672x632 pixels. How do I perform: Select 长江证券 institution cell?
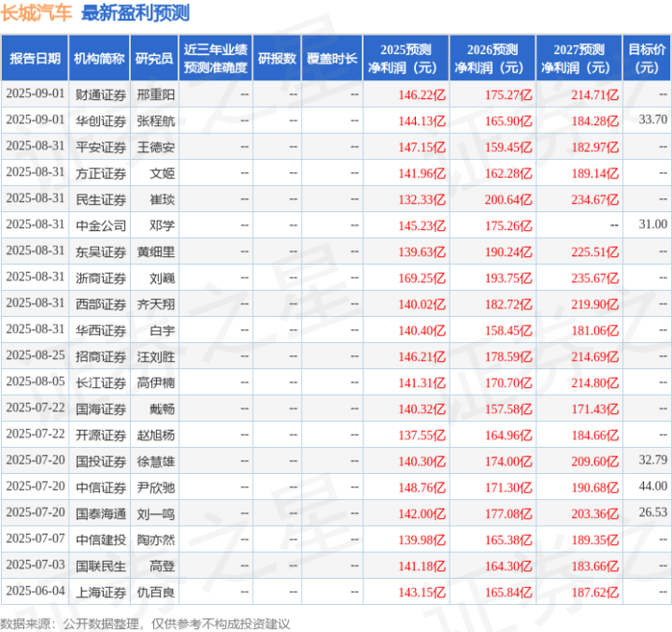click(x=101, y=383)
